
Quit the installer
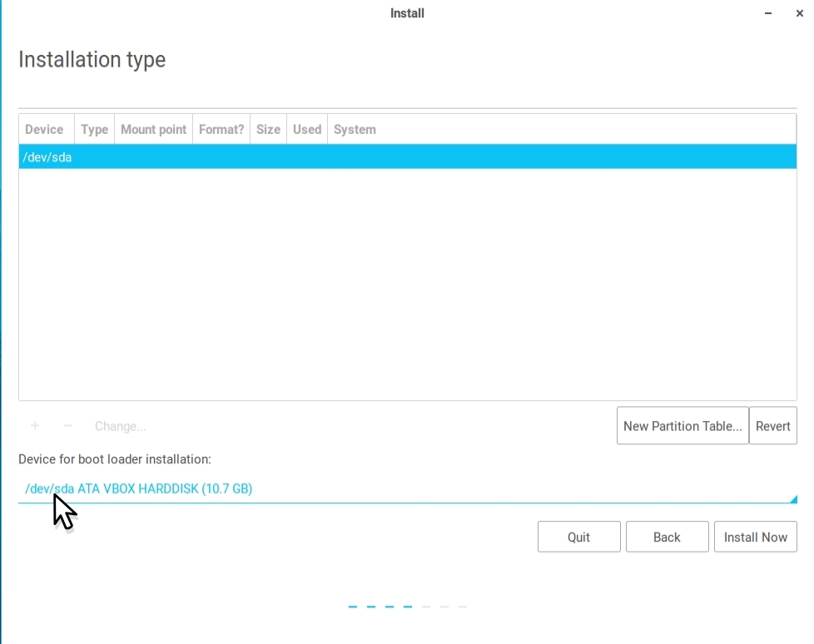point(578,537)
